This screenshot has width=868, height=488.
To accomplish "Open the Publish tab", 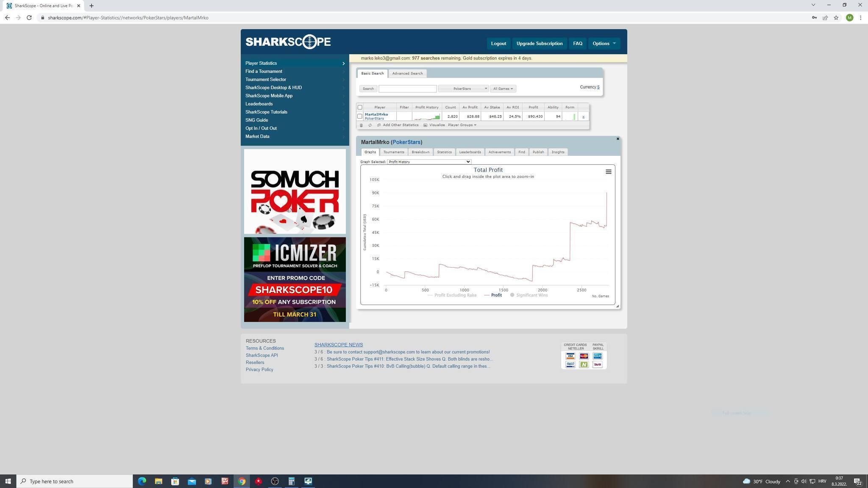I will coord(538,152).
